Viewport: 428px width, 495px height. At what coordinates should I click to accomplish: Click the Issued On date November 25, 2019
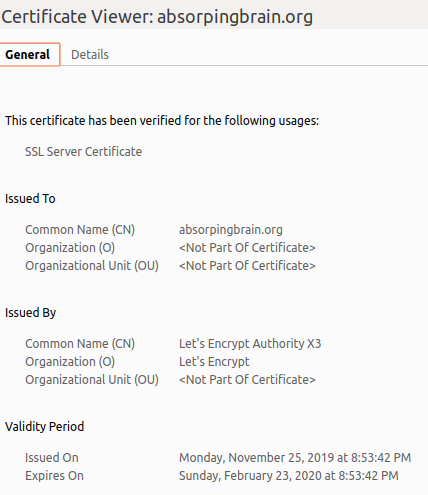coord(295,458)
